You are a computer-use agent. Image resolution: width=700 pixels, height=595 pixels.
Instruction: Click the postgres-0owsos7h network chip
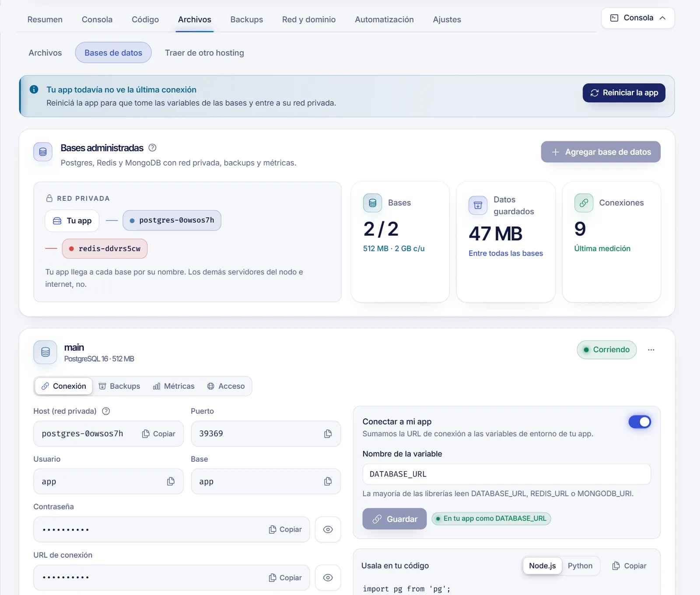click(x=172, y=220)
